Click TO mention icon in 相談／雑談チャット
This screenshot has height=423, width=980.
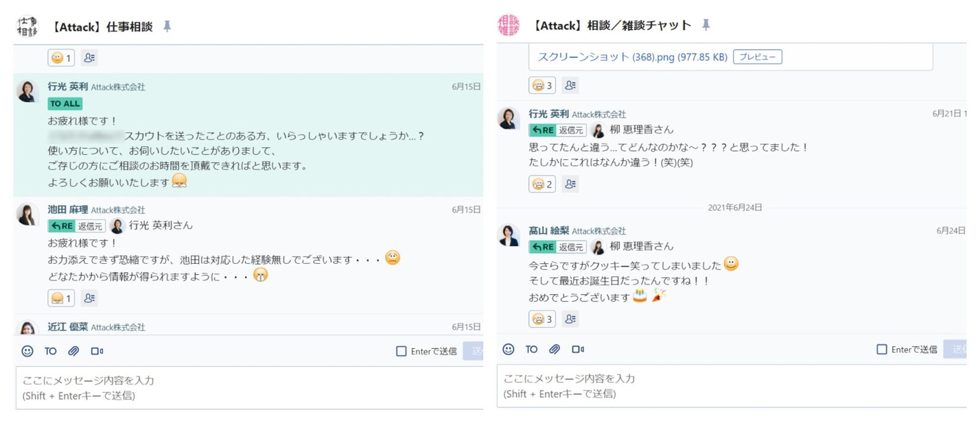(x=532, y=349)
